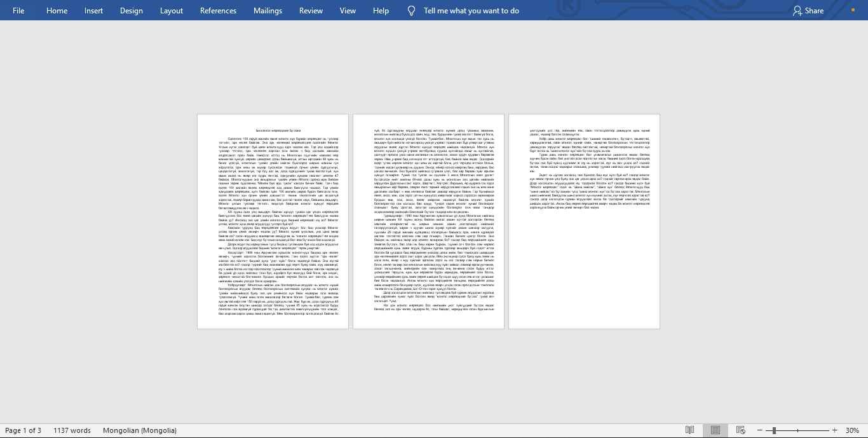Click the lightbulb Tell Me icon

pyautogui.click(x=411, y=10)
